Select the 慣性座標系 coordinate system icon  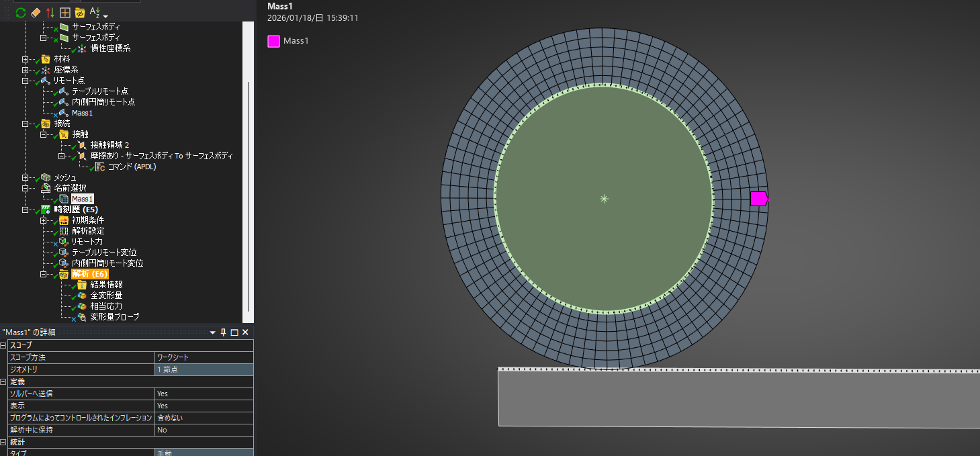pyautogui.click(x=82, y=48)
